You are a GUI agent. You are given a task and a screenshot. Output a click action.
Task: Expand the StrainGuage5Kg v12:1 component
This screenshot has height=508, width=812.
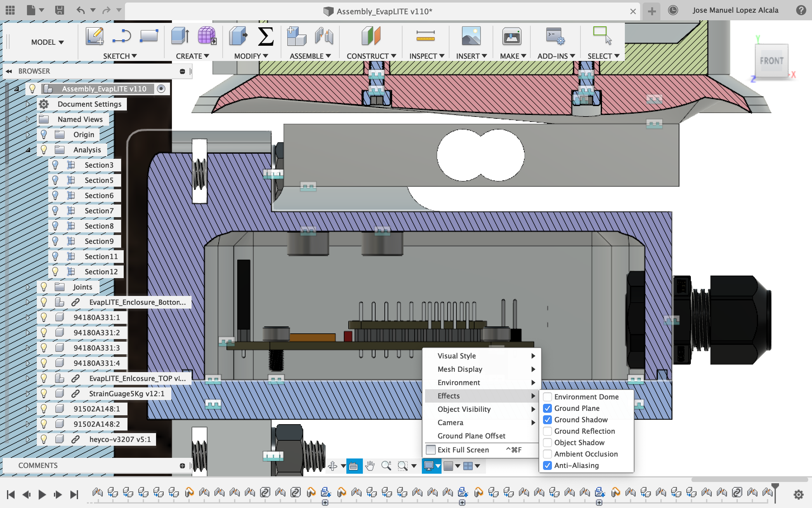click(28, 393)
